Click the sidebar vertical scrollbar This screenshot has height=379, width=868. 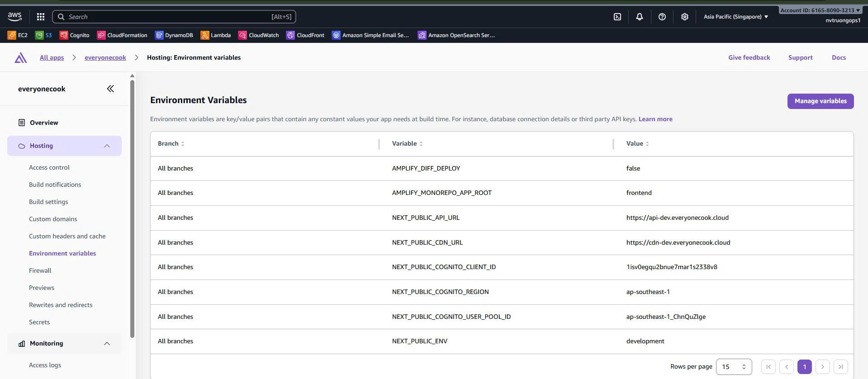132,208
